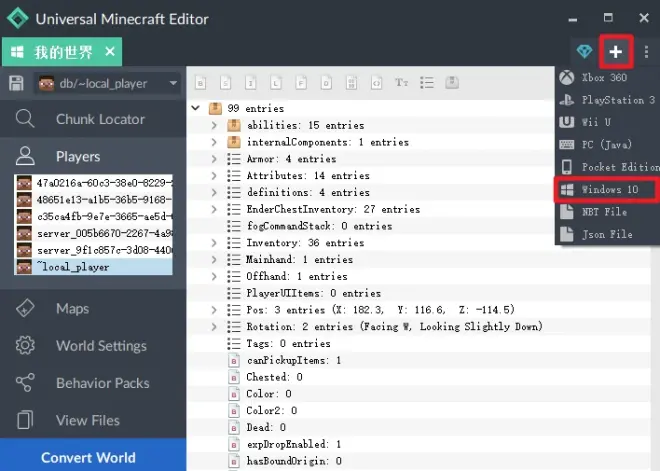Expand the definitions: 4 entries node
The height and width of the screenshot is (471, 660).
214,192
